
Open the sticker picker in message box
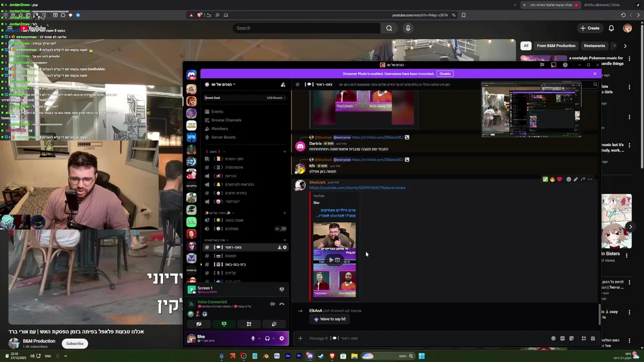click(x=572, y=338)
